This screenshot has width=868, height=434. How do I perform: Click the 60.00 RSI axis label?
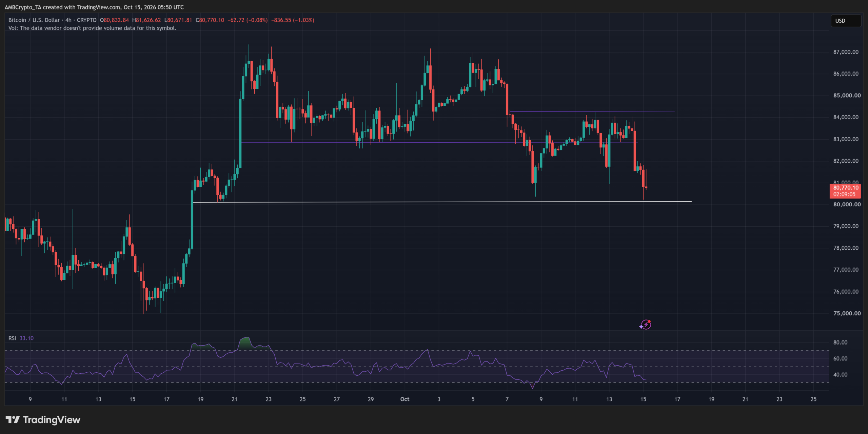tap(840, 358)
